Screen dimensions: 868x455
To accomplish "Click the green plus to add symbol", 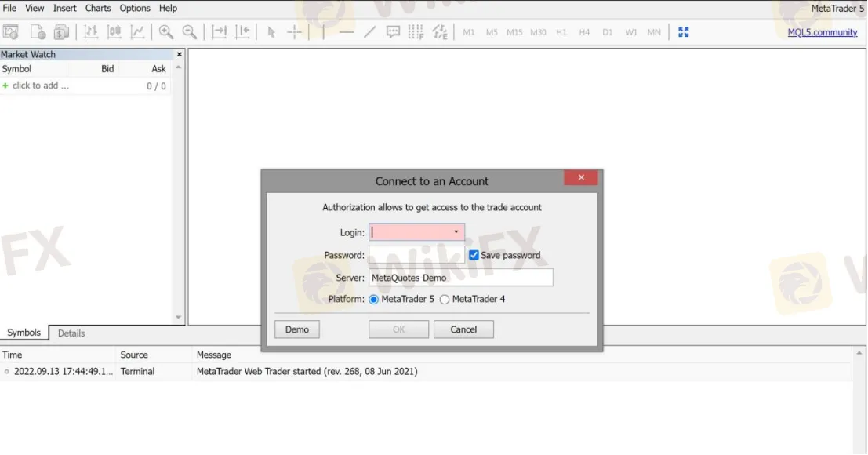I will tap(6, 86).
